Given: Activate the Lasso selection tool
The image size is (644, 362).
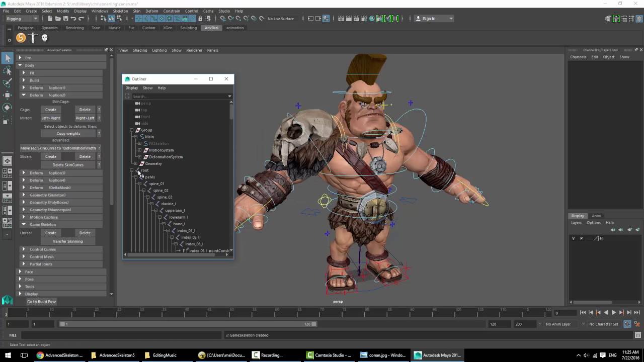Looking at the screenshot, I should click(x=8, y=71).
